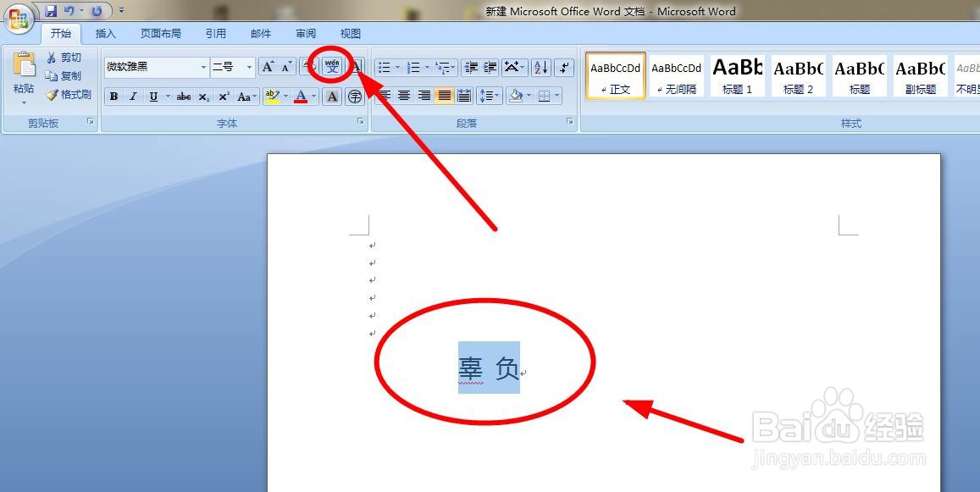Open the font name dropdown
The image size is (980, 492).
coord(203,67)
